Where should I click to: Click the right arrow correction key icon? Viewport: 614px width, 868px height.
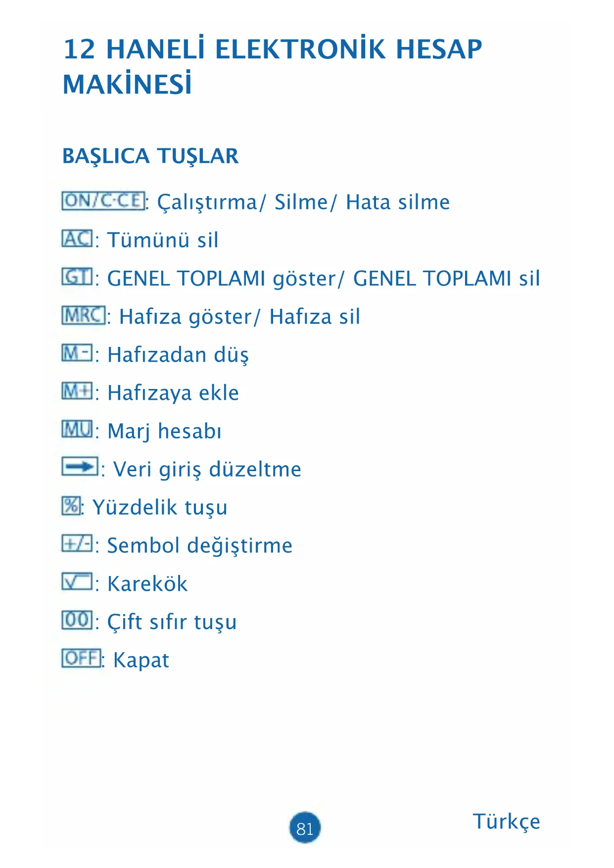[80, 467]
